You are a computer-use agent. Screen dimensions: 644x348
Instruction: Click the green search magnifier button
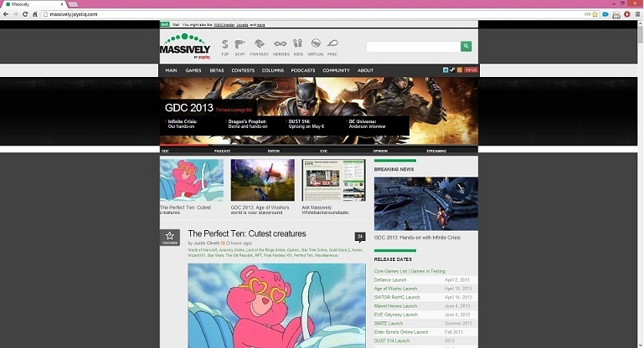pos(466,46)
